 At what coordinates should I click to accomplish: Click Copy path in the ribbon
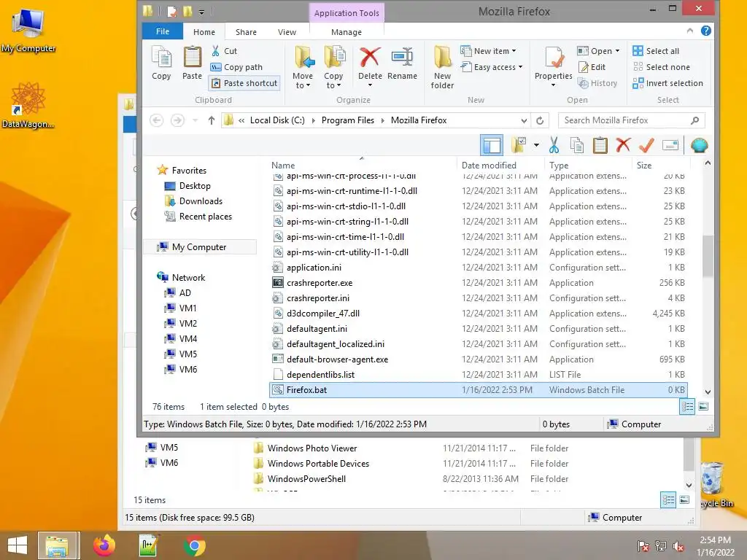(237, 67)
